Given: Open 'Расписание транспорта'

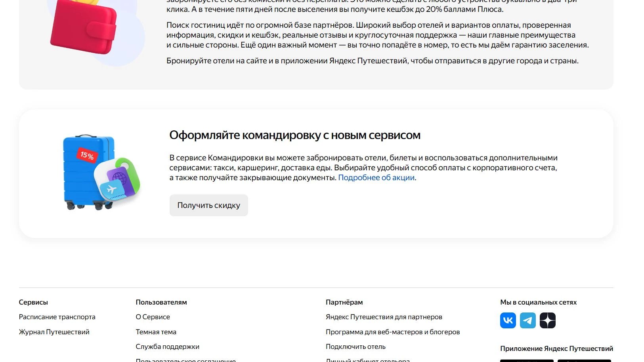Looking at the screenshot, I should [x=57, y=316].
